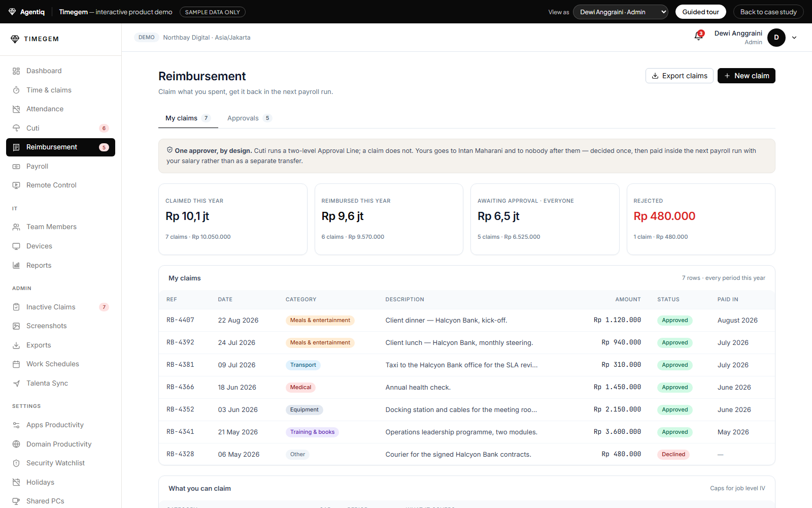
Task: Expand the user account chevron menu
Action: tap(794, 38)
